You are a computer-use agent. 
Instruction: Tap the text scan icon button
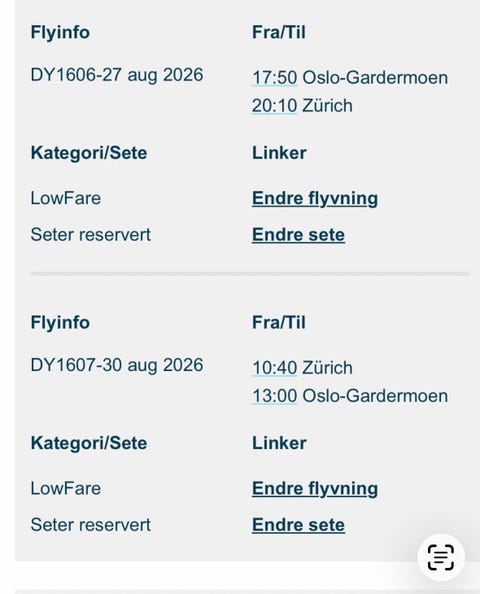pyautogui.click(x=441, y=557)
